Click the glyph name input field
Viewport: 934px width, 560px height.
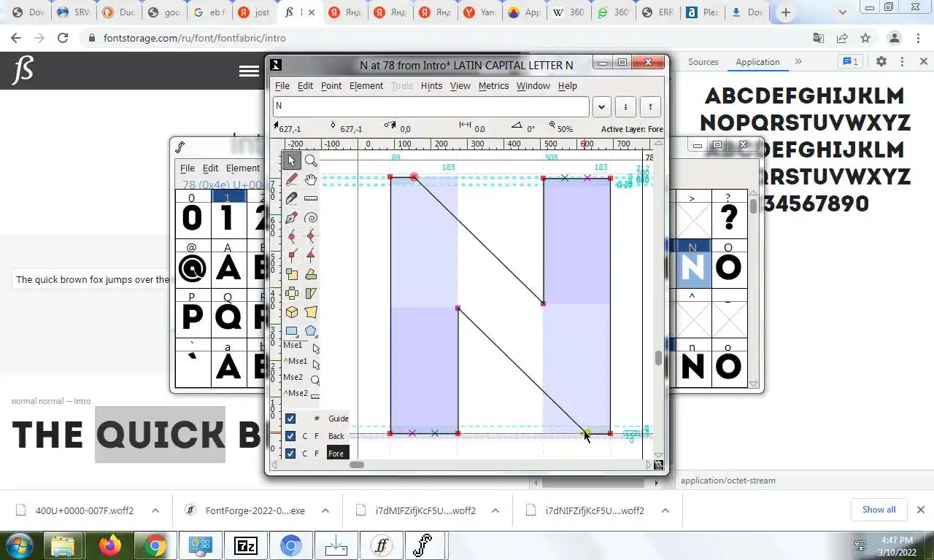point(431,106)
